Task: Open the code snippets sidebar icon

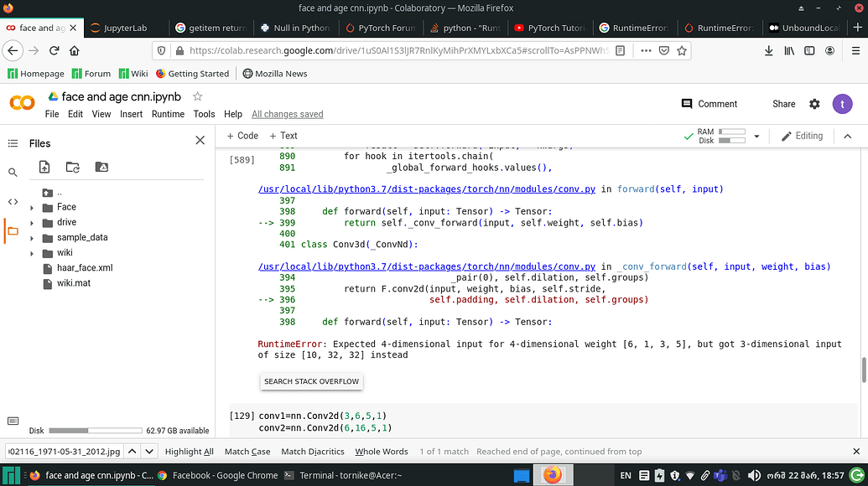Action: pos(13,201)
